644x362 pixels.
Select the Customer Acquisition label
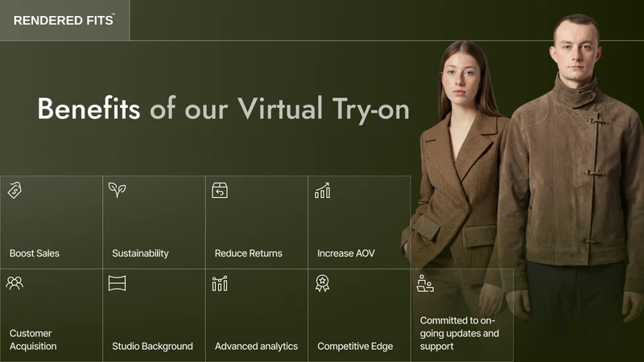(33, 339)
